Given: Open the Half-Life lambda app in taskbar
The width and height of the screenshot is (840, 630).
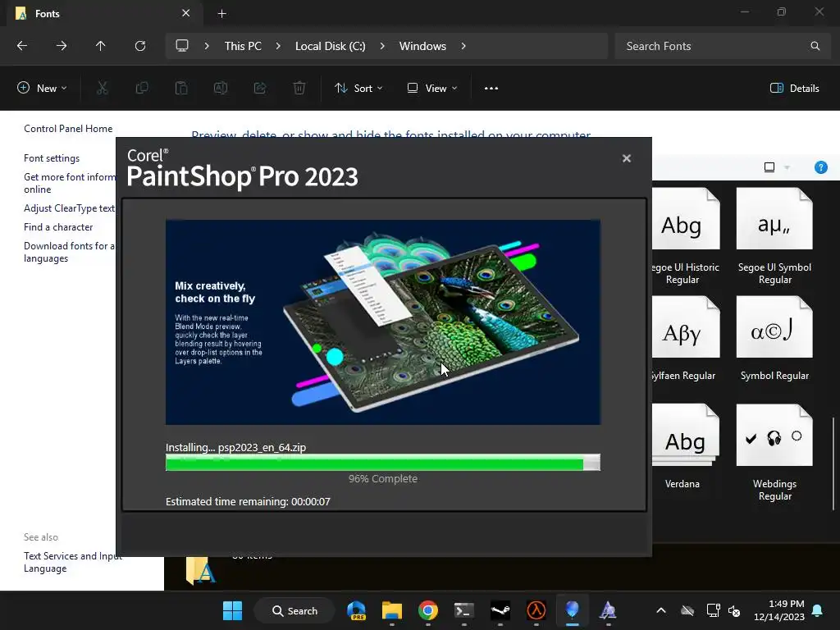Looking at the screenshot, I should click(536, 610).
